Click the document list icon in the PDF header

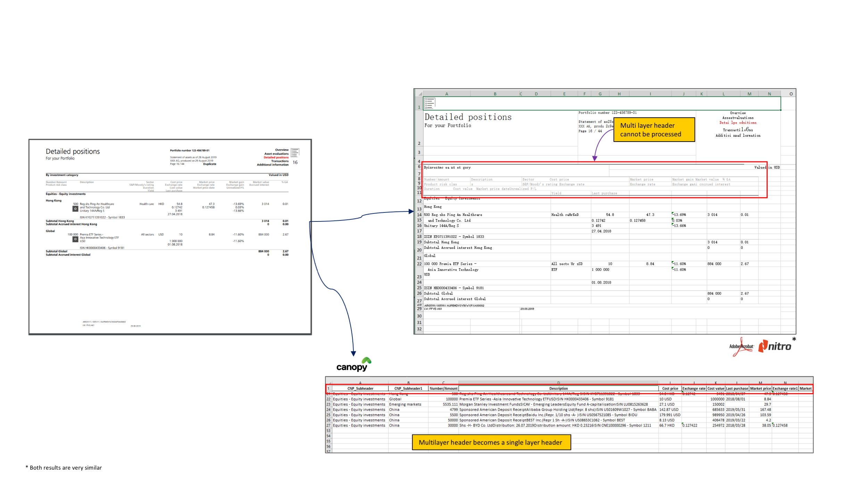coord(295,152)
